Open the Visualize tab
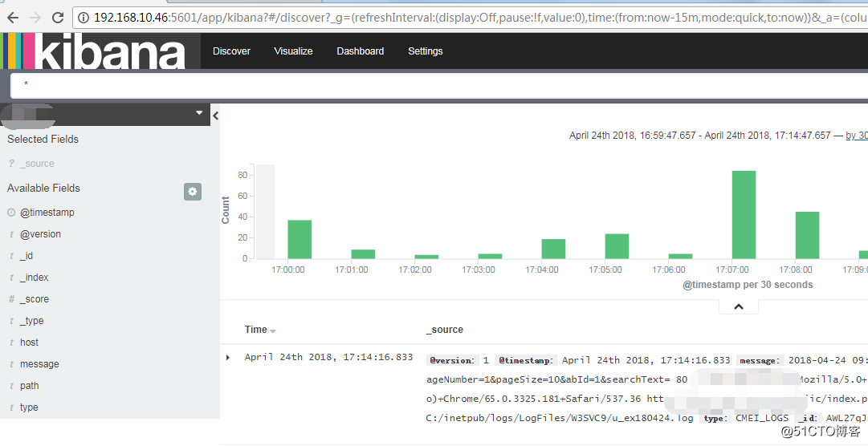This screenshot has height=446, width=868. tap(293, 51)
